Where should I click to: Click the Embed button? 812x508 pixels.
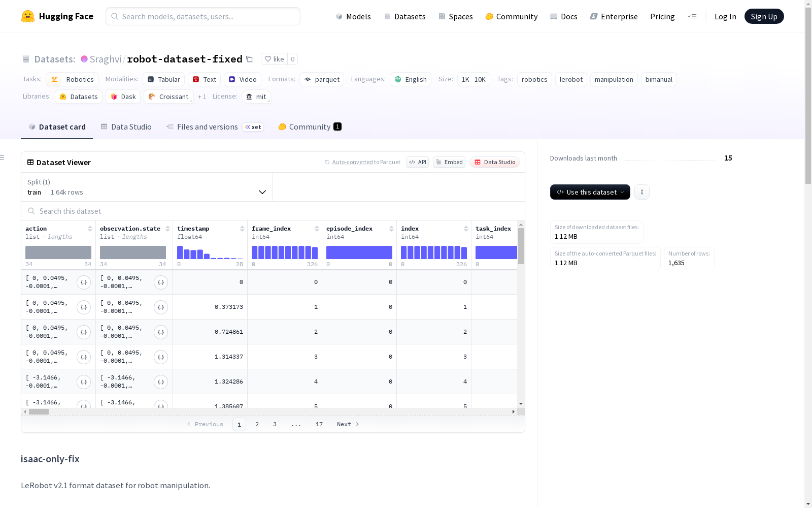point(449,162)
